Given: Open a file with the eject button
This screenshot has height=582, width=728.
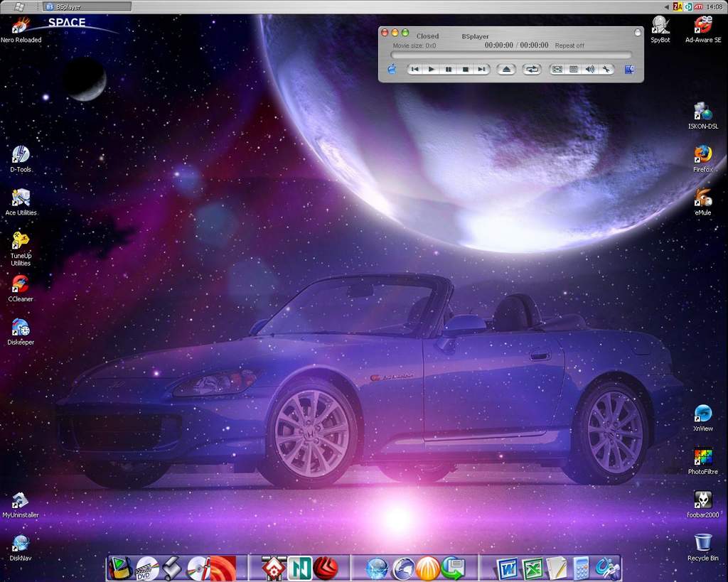Looking at the screenshot, I should pyautogui.click(x=505, y=69).
